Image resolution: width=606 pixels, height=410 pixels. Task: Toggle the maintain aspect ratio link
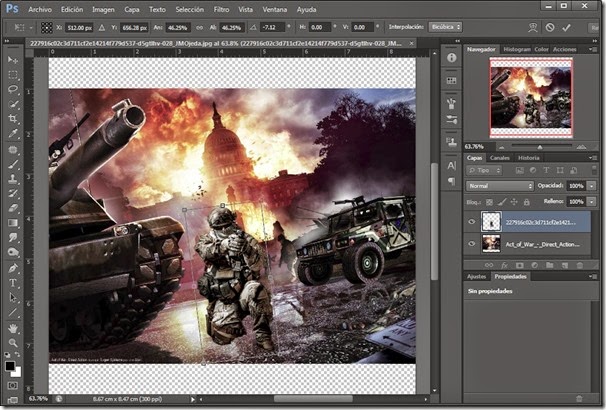pos(199,27)
